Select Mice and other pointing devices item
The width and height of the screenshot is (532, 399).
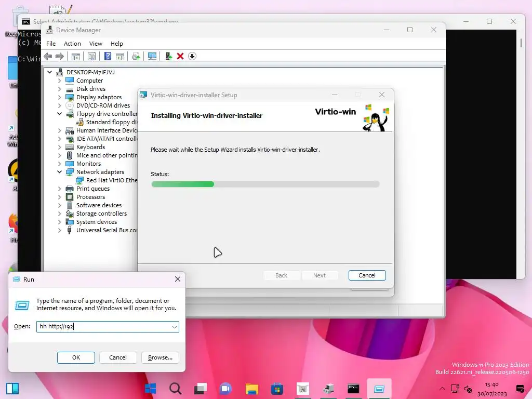[107, 155]
